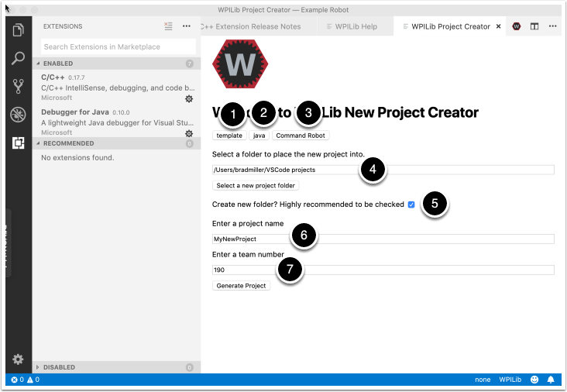Select the Extensions view icon

(19, 143)
